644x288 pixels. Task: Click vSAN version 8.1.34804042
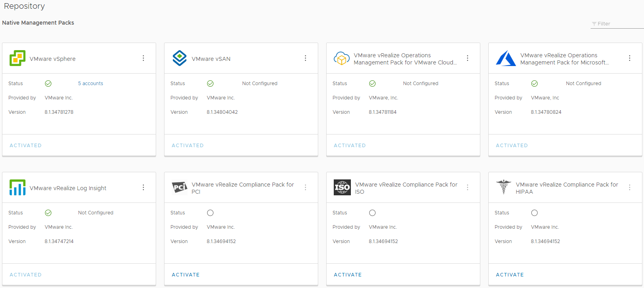pyautogui.click(x=222, y=112)
